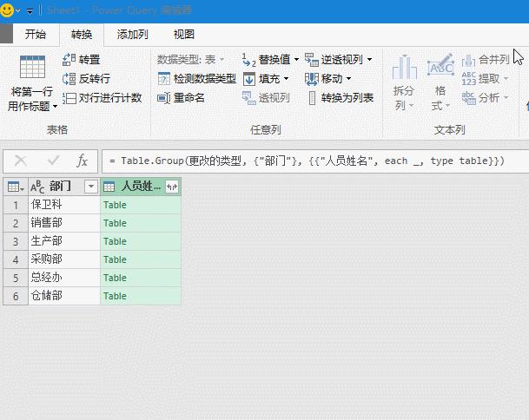Expand the 填充 dropdown arrow
The width and height of the screenshot is (529, 420).
[x=286, y=79]
